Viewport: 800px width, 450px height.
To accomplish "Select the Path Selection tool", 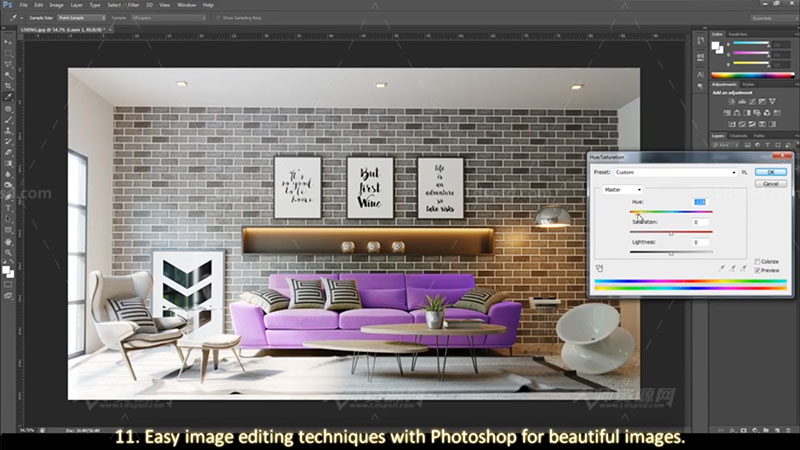I will click(x=8, y=219).
